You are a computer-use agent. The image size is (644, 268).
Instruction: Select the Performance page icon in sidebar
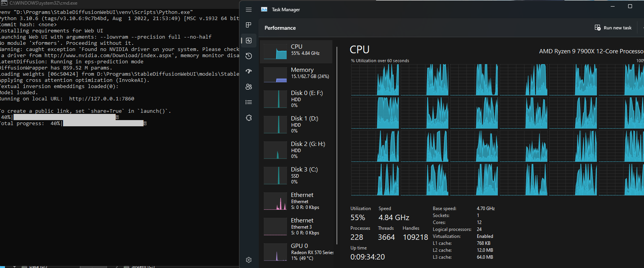click(249, 41)
